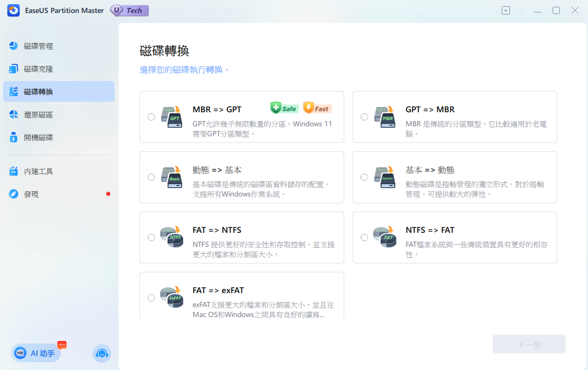This screenshot has width=588, height=370.
Task: Open the 還原磁碟 recovery section
Action: click(12, 114)
